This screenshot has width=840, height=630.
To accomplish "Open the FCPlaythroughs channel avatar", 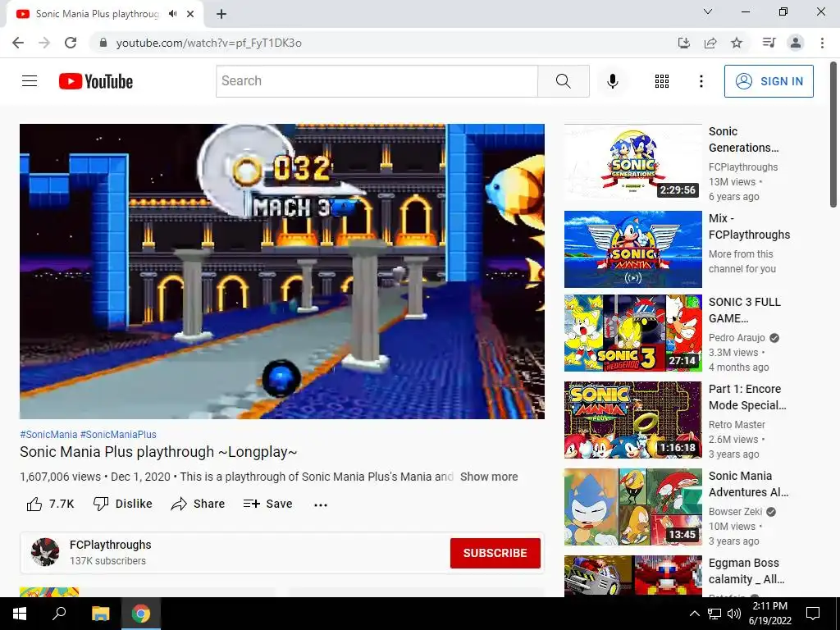I will tap(45, 552).
